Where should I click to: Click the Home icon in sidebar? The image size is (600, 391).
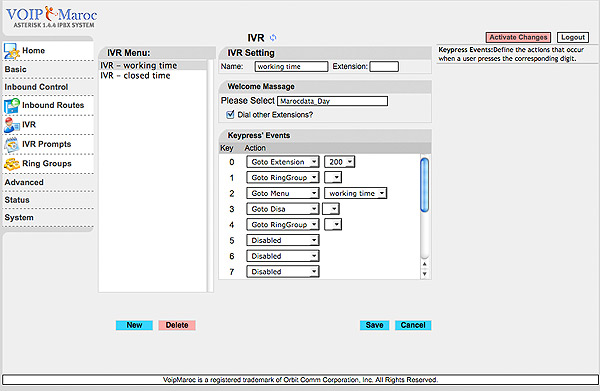pos(11,51)
